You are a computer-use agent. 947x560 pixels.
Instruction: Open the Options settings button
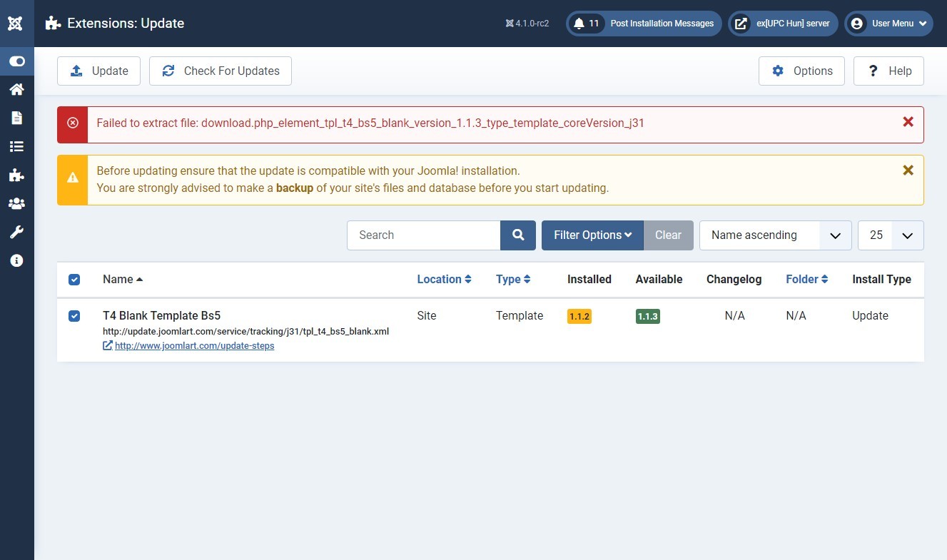[801, 71]
